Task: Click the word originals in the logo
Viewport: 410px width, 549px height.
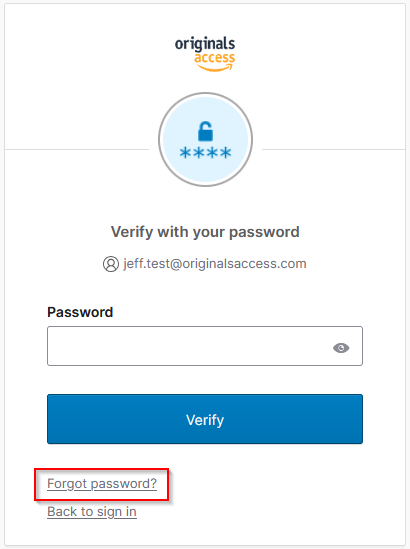Action: (205, 44)
